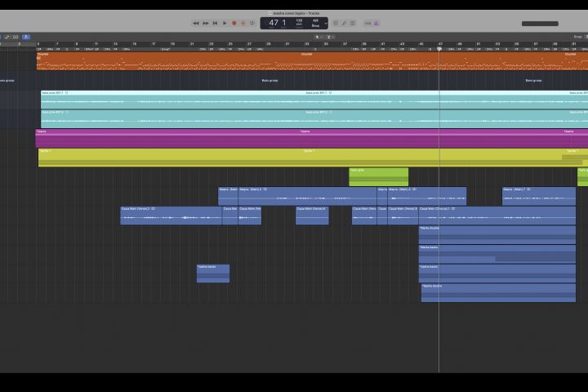Image resolution: width=588 pixels, height=392 pixels.
Task: Click the Fast Forward transport button
Action: pos(206,23)
